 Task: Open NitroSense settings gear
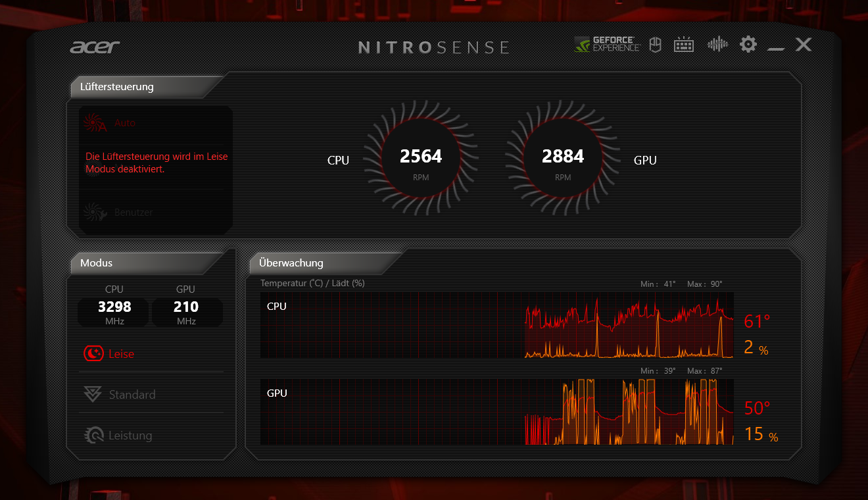pyautogui.click(x=748, y=45)
